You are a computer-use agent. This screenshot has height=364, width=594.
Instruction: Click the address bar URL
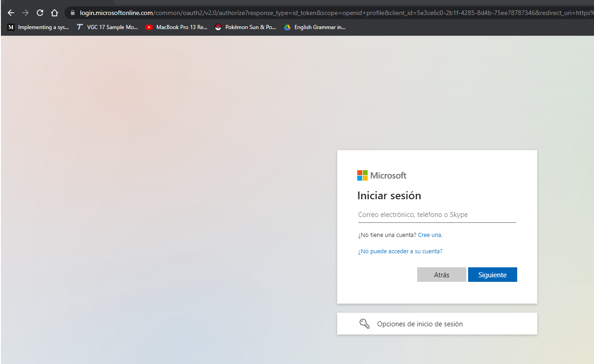pyautogui.click(x=336, y=13)
